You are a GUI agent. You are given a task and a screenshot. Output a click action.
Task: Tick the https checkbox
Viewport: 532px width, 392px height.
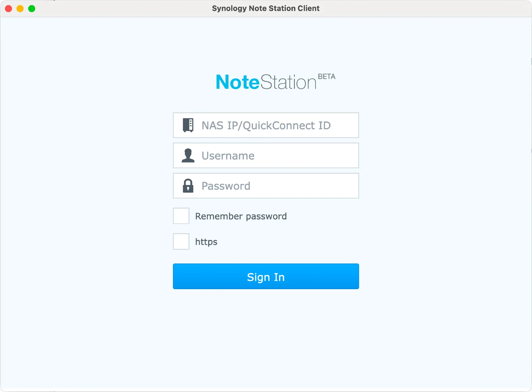click(181, 241)
